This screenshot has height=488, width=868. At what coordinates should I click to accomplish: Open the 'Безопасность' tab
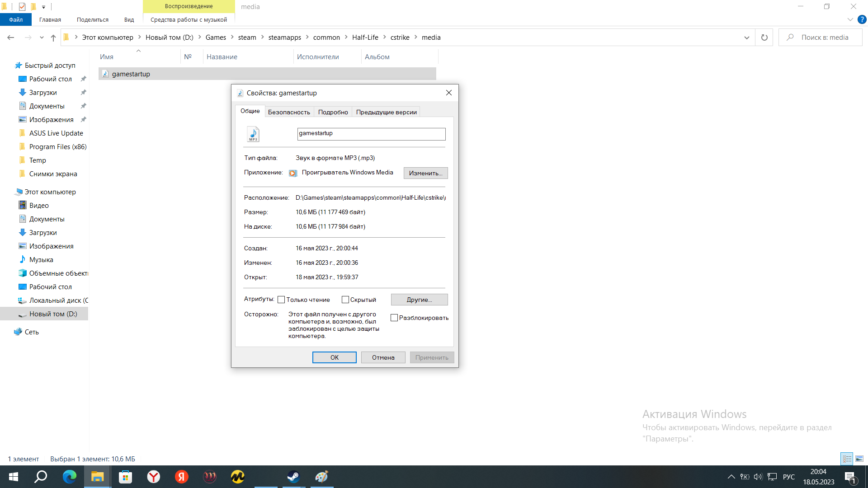[x=289, y=112]
